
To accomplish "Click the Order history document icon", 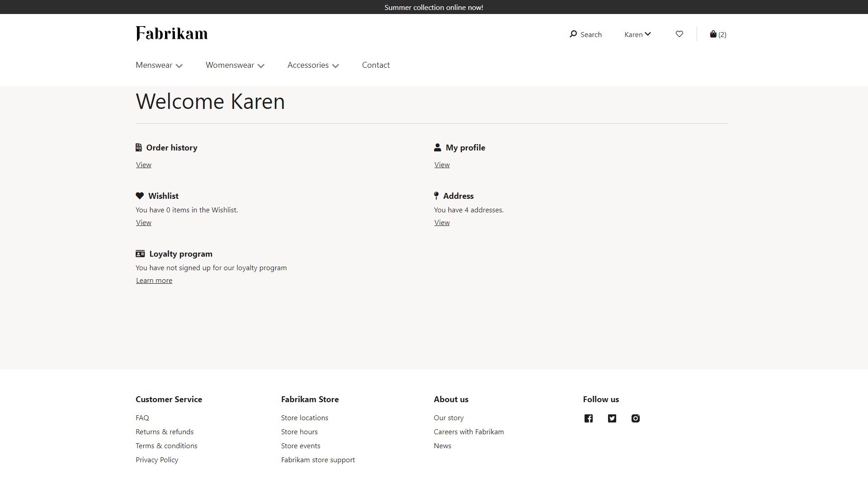I will [x=139, y=147].
